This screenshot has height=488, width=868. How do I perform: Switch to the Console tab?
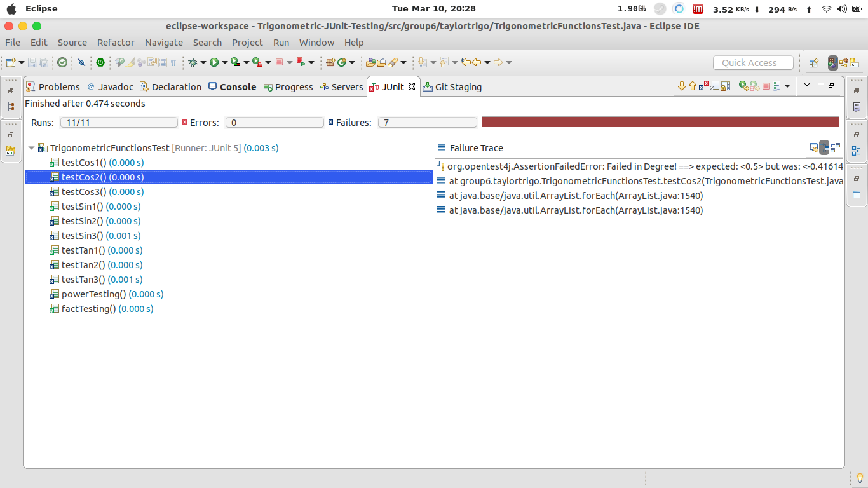(x=232, y=86)
